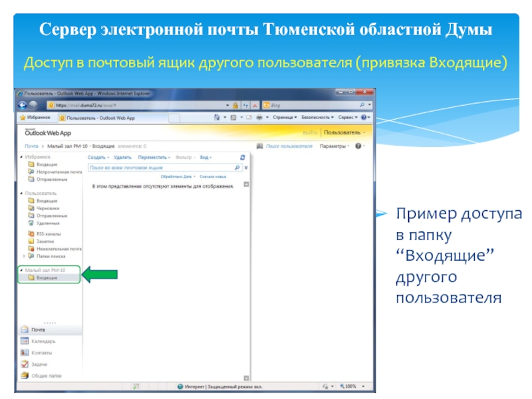
Task: Open the Входящие folder under Избранное
Action: [x=43, y=164]
